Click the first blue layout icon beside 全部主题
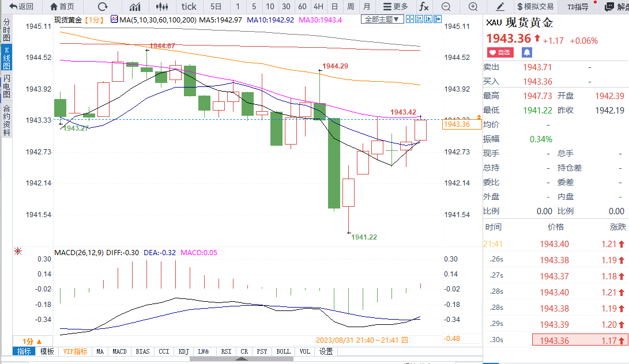Viewport: 629px width, 364px height. pos(409,19)
